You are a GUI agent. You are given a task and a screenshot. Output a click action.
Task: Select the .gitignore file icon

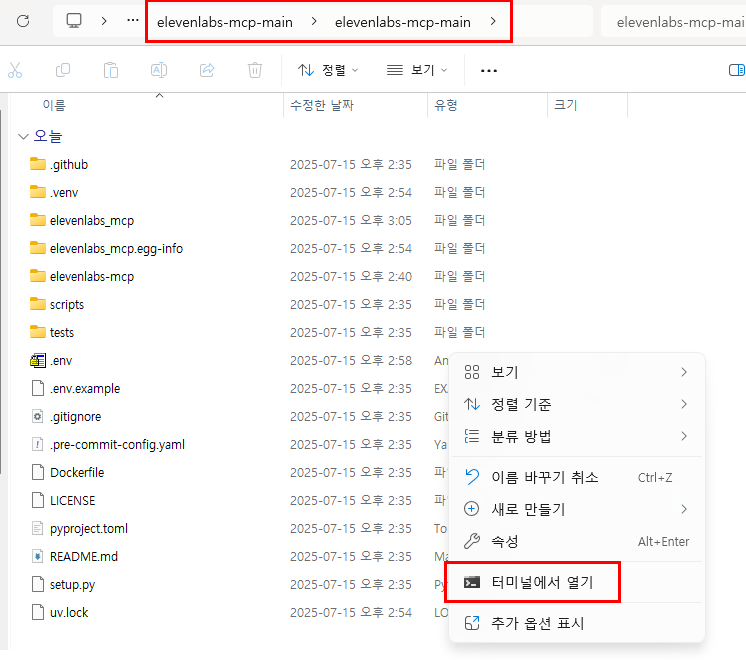[x=38, y=416]
